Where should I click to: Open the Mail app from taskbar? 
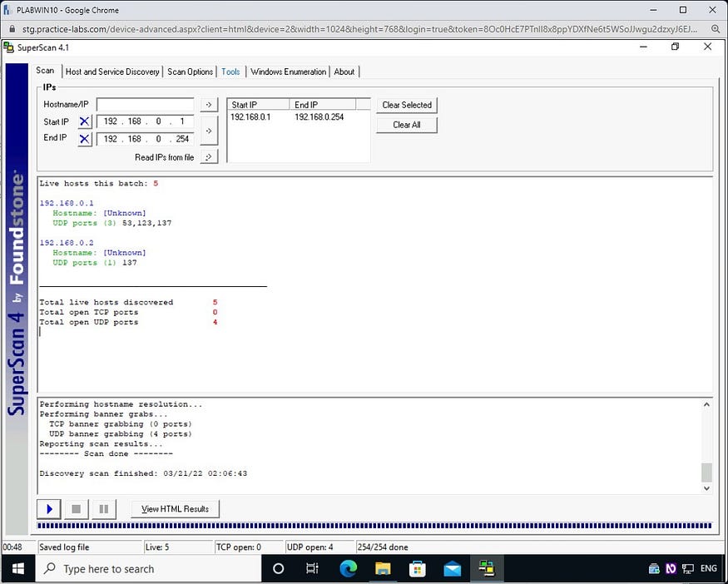(x=452, y=569)
